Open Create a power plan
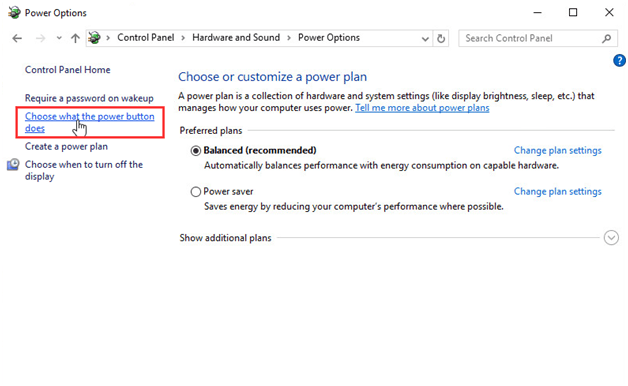Screen dimensions: 628x386 tap(66, 146)
